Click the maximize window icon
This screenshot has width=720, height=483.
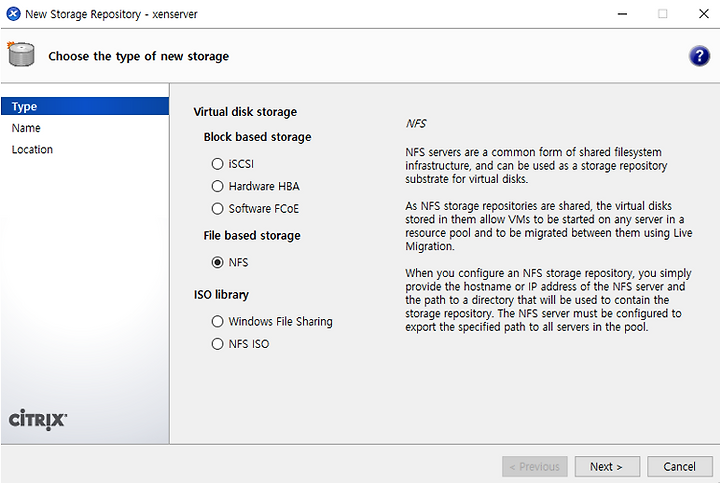pos(663,14)
